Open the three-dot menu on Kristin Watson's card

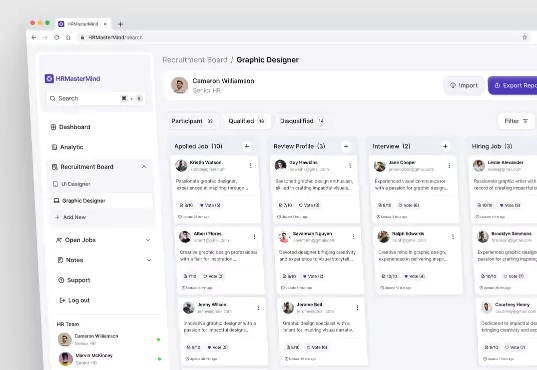[x=251, y=165]
